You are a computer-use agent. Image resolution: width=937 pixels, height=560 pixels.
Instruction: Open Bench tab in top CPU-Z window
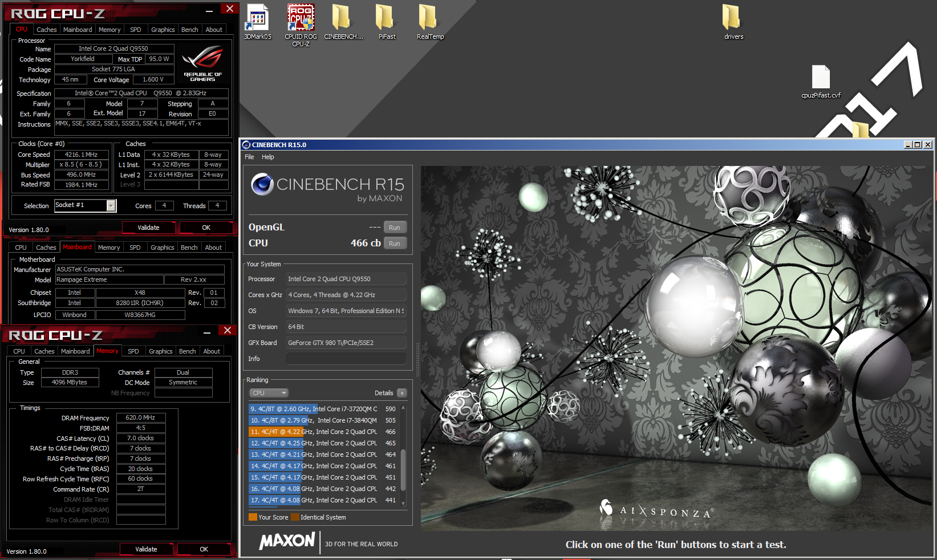(190, 30)
